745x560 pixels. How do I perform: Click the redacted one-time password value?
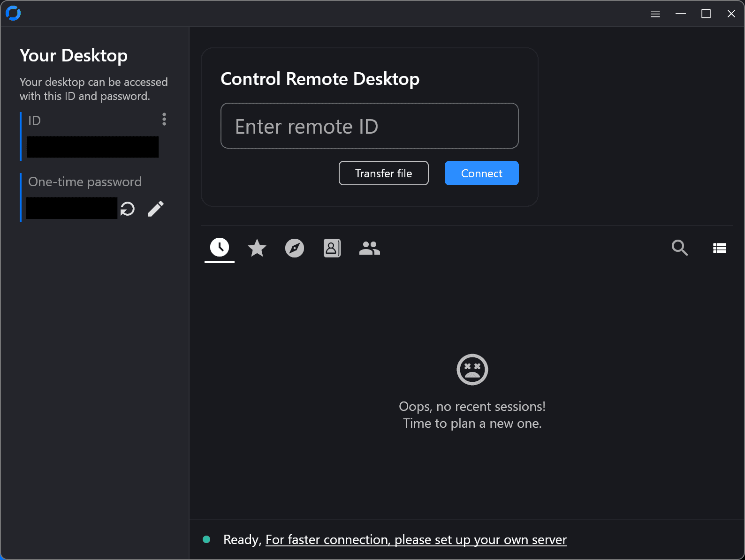71,208
